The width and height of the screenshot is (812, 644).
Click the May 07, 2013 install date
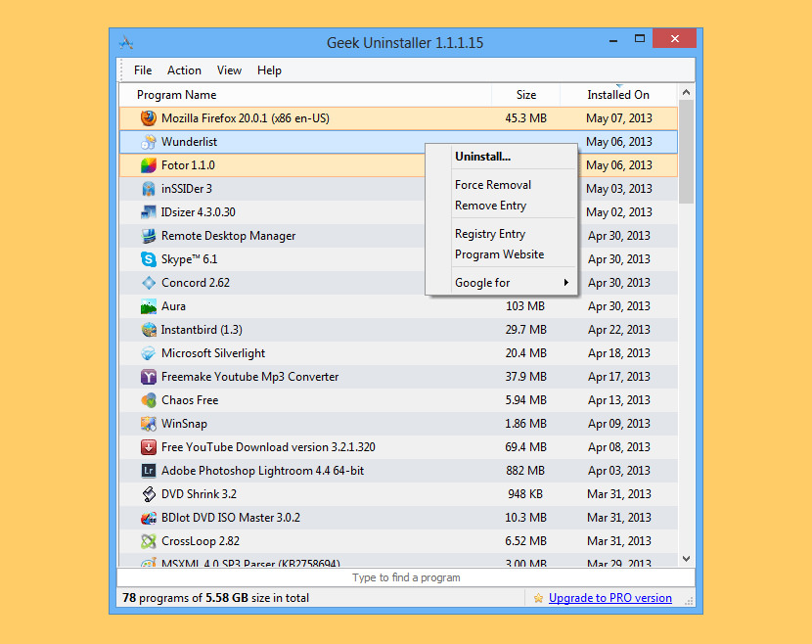[x=619, y=118]
